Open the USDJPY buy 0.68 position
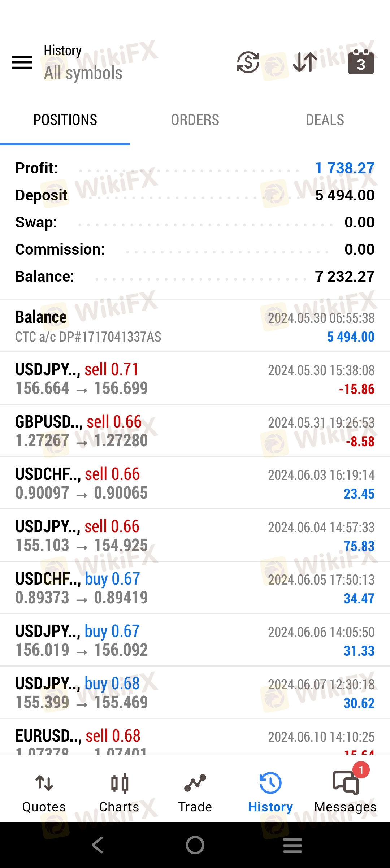The image size is (390, 868). click(195, 693)
